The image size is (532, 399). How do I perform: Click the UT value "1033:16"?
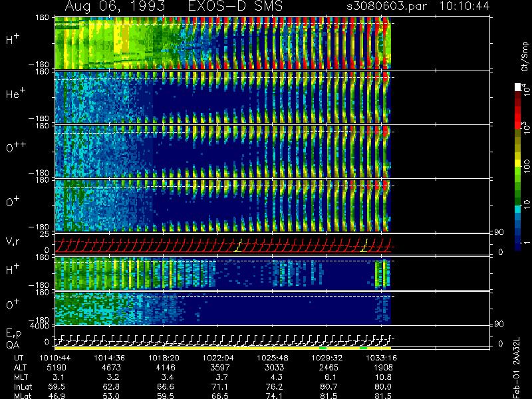click(x=381, y=358)
